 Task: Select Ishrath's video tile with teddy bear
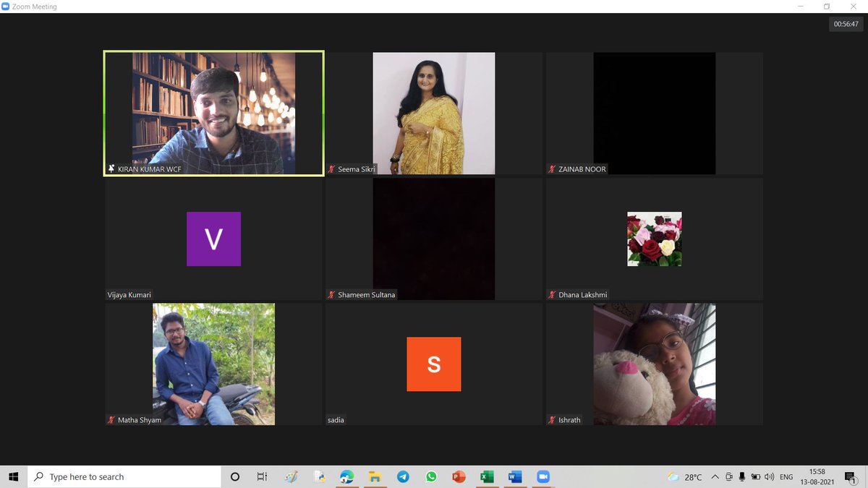coord(655,364)
